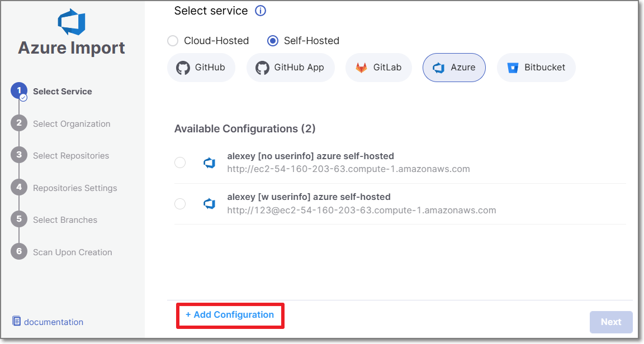Pick the Bitbucket service chip
This screenshot has width=644, height=344.
click(x=536, y=68)
